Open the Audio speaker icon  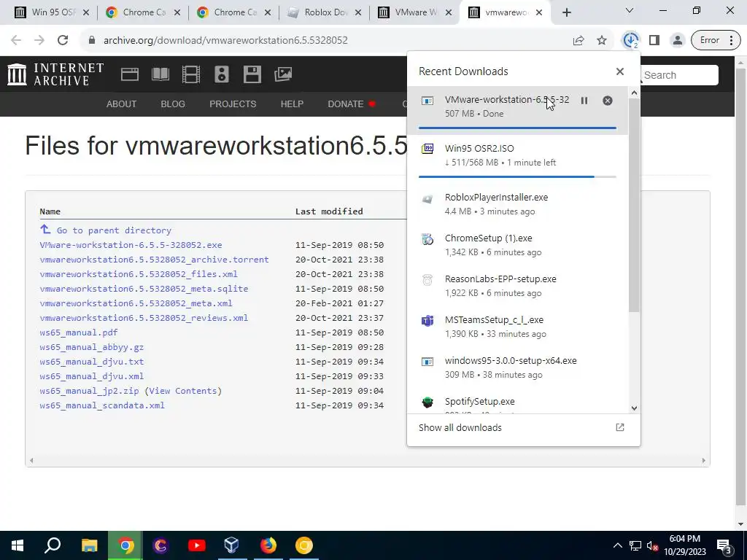point(222,74)
